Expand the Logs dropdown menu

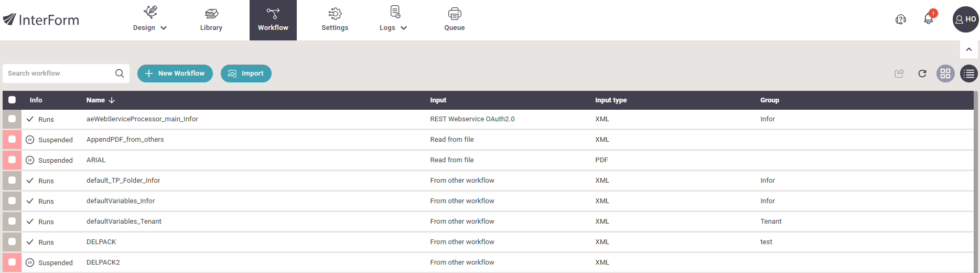[x=393, y=20]
